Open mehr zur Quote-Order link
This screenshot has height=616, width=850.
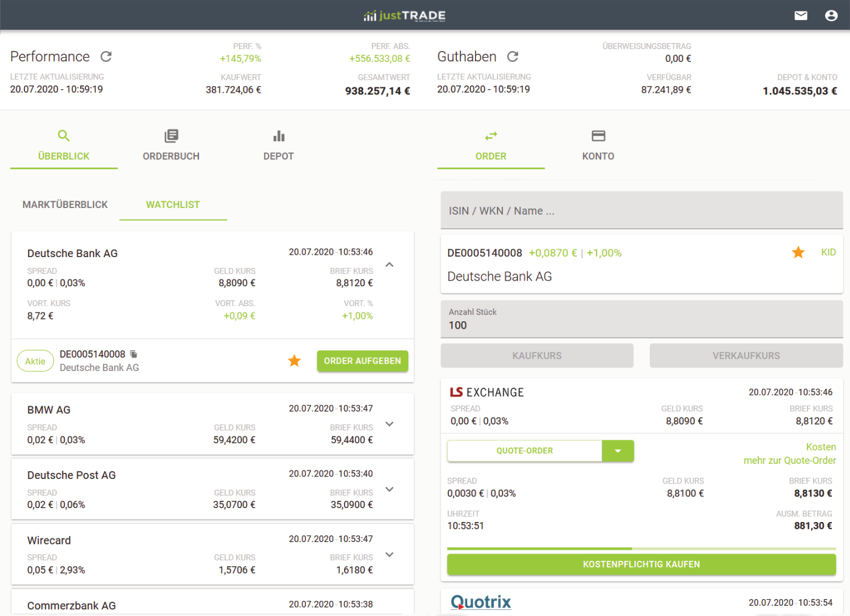[x=790, y=461]
